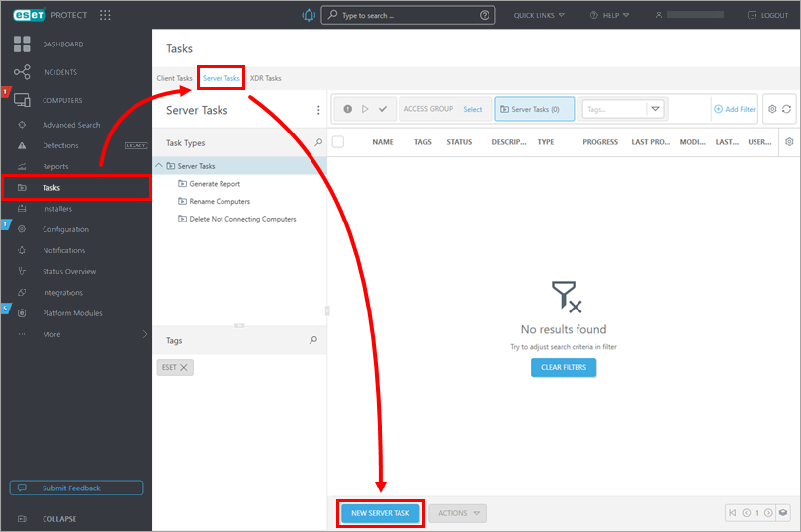Open the ACTIONS dropdown
This screenshot has width=801, height=532.
458,513
